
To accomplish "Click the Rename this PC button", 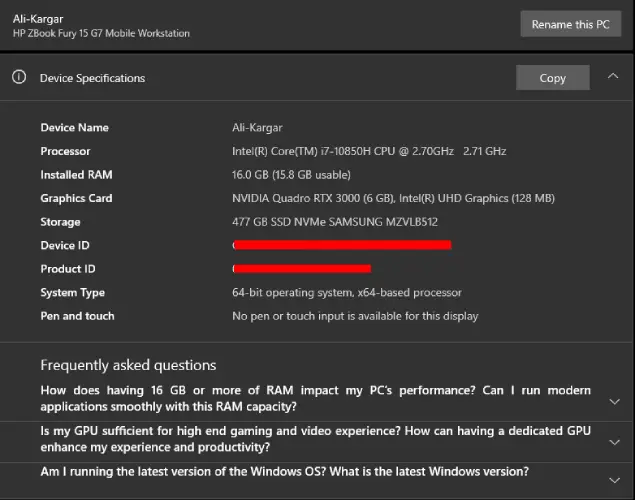I will 570,24.
